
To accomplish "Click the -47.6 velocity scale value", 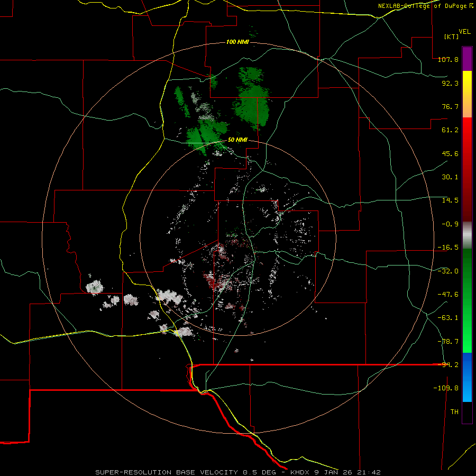I will coord(448,295).
